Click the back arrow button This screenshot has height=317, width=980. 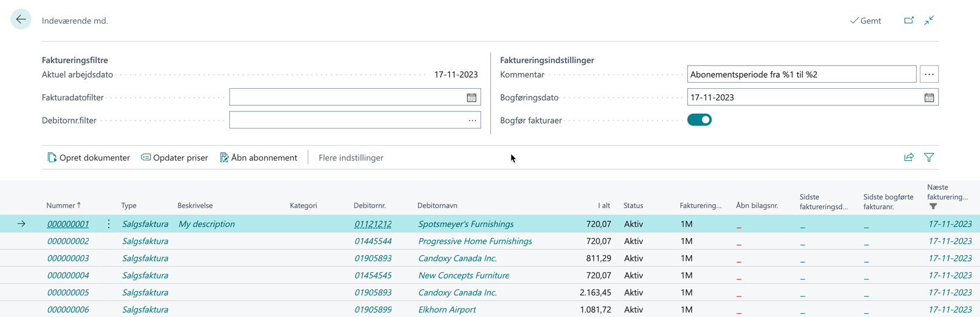(21, 20)
